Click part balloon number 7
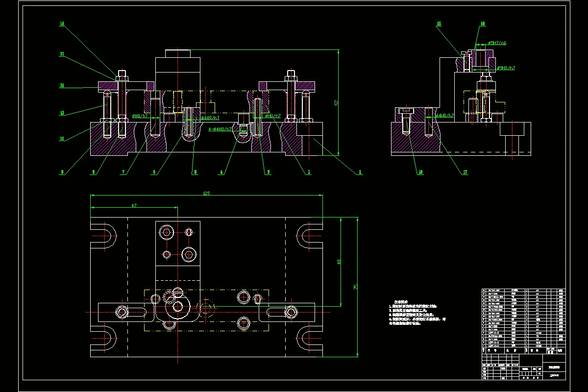 click(x=124, y=172)
